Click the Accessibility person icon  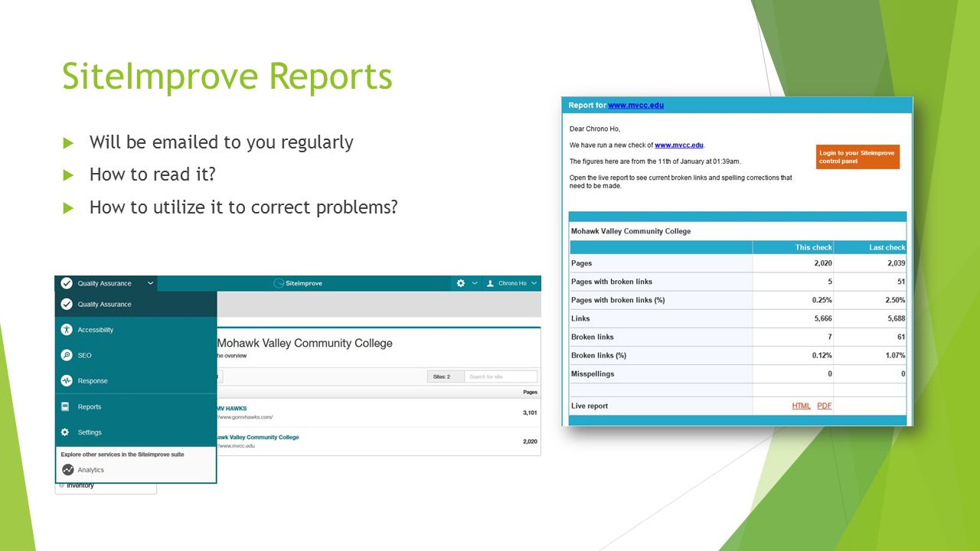click(x=67, y=330)
